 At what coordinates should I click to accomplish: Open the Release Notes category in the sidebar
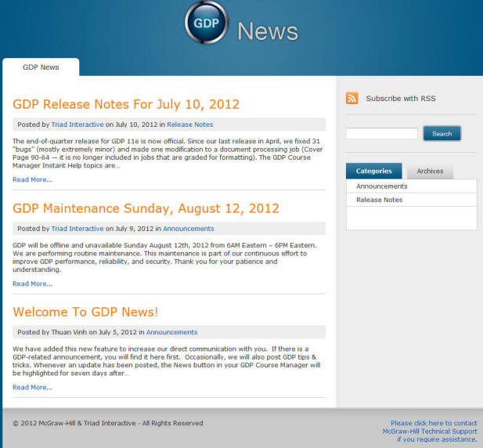(x=379, y=200)
